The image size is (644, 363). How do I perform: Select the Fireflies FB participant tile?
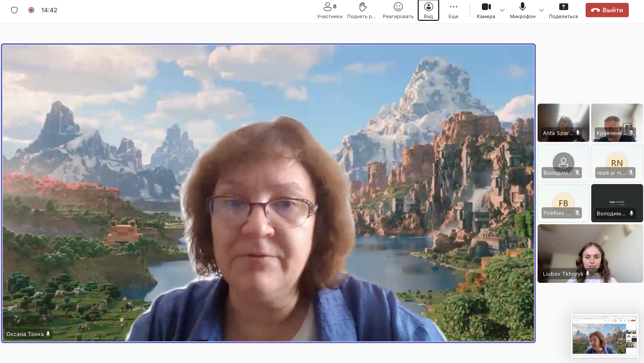click(x=563, y=203)
